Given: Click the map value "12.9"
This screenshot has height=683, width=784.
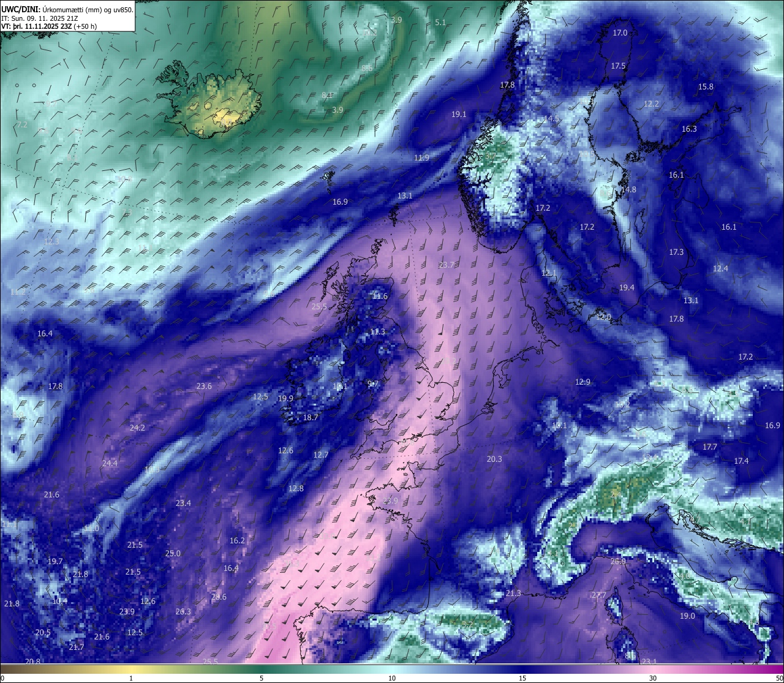Looking at the screenshot, I should pos(582,382).
